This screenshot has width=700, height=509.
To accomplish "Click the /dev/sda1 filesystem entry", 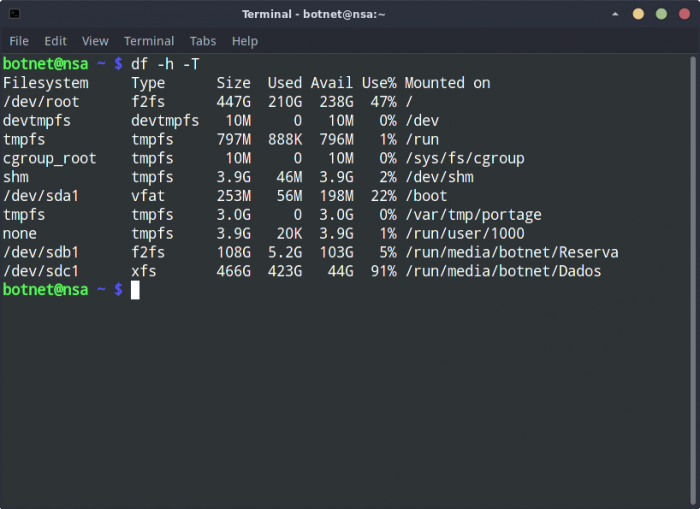I will pos(40,196).
